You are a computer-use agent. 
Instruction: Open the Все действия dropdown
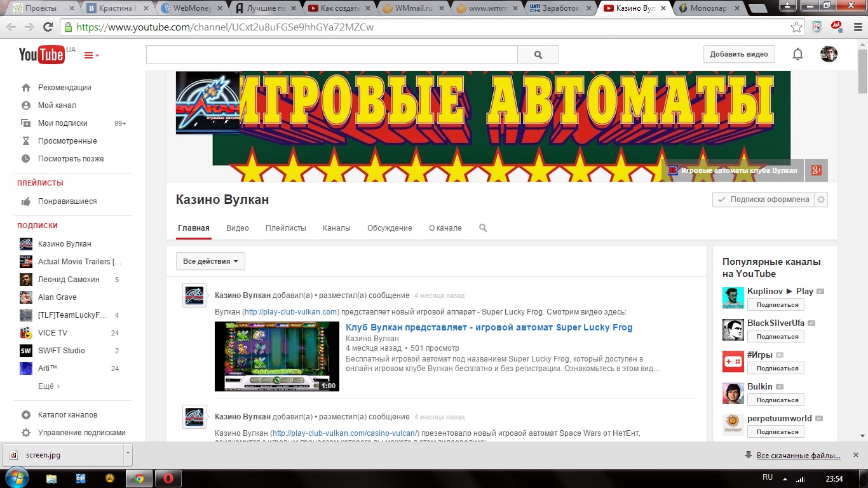pos(210,261)
